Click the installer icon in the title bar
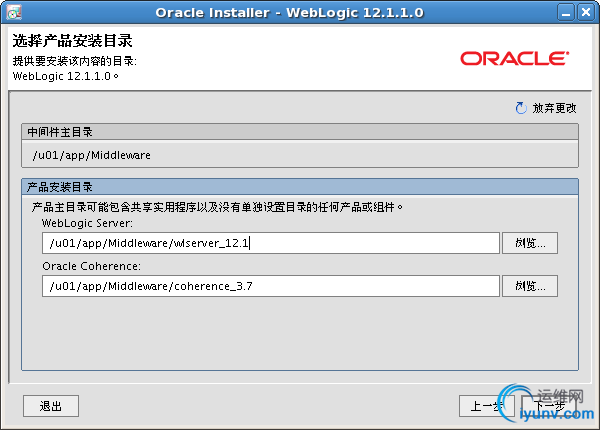The width and height of the screenshot is (600, 430). (x=14, y=12)
